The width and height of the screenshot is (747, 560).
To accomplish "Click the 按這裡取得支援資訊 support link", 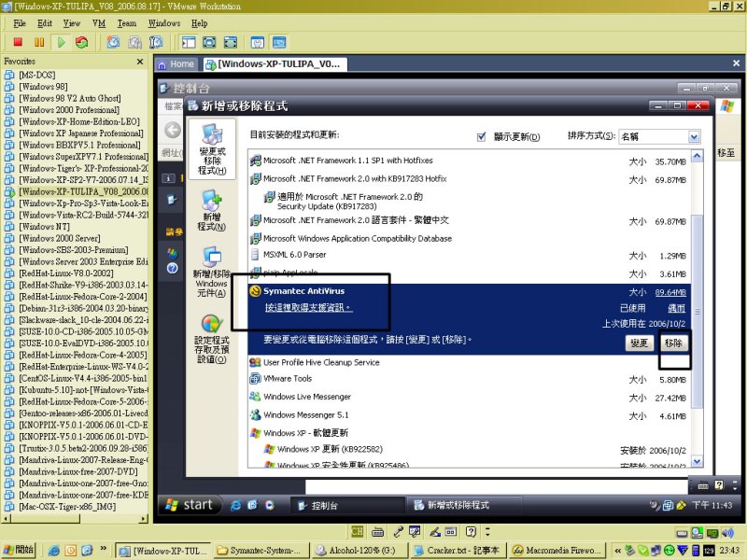I will (x=308, y=308).
